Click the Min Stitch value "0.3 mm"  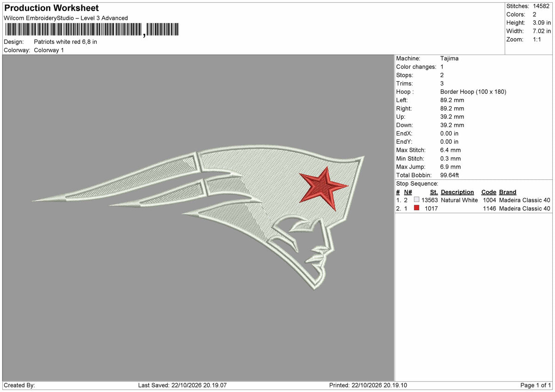click(x=450, y=158)
